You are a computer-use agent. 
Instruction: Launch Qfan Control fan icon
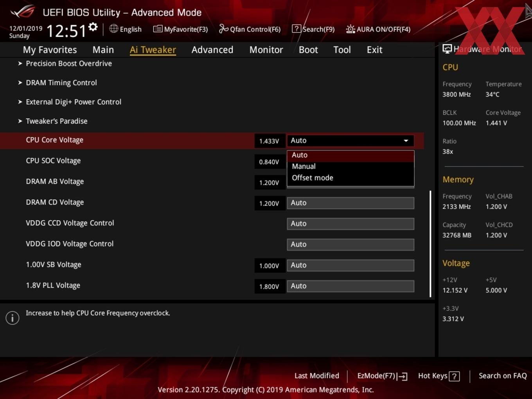(223, 29)
